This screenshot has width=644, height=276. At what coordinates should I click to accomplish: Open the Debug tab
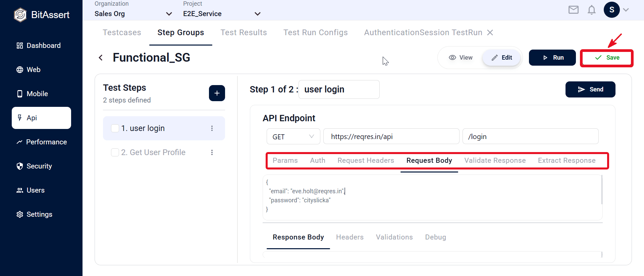(x=436, y=237)
